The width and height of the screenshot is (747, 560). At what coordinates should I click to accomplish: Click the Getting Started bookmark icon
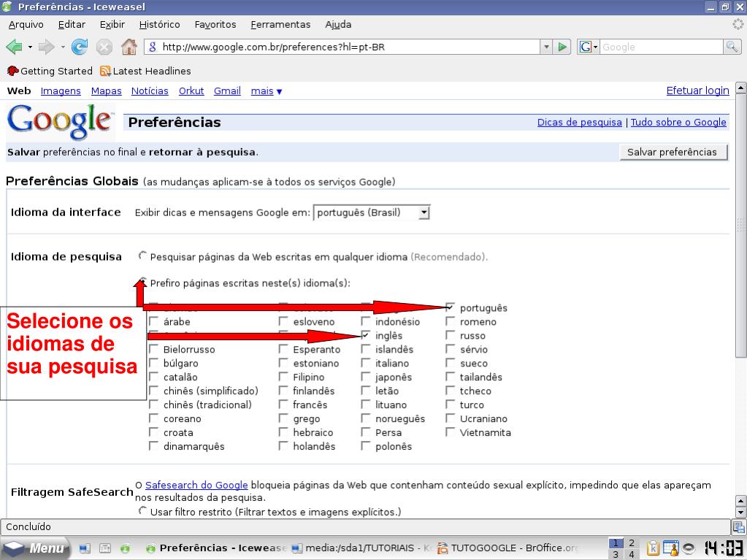pos(13,71)
